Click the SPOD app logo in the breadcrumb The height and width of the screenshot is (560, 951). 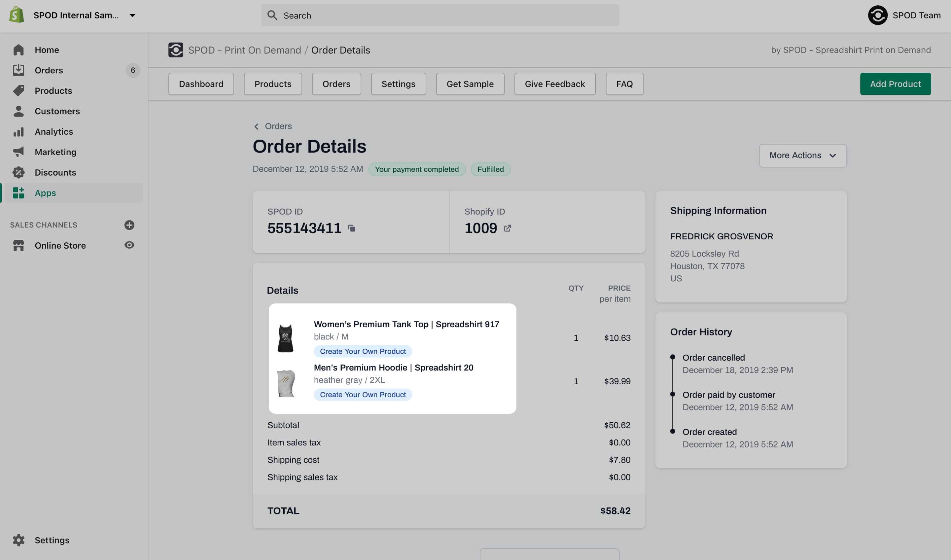coord(175,50)
